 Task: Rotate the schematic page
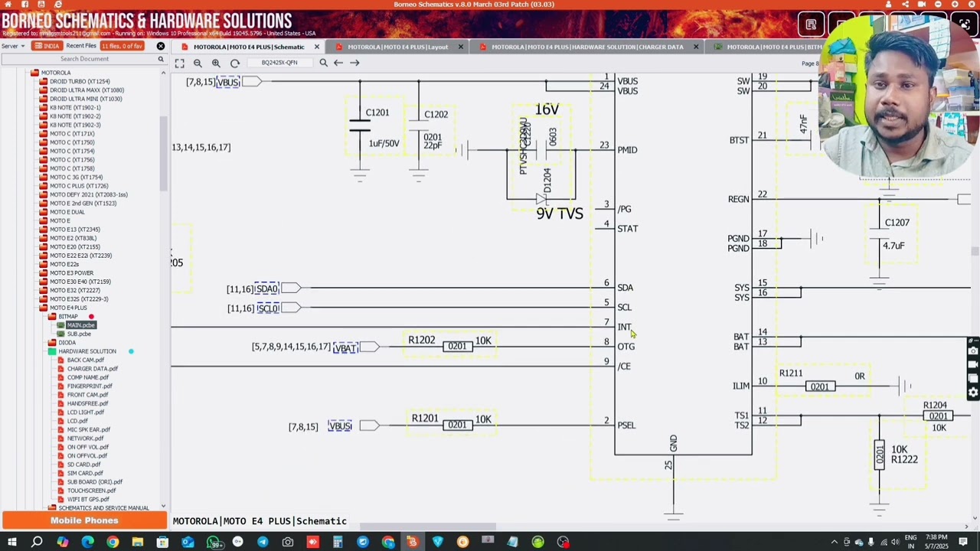pyautogui.click(x=235, y=64)
